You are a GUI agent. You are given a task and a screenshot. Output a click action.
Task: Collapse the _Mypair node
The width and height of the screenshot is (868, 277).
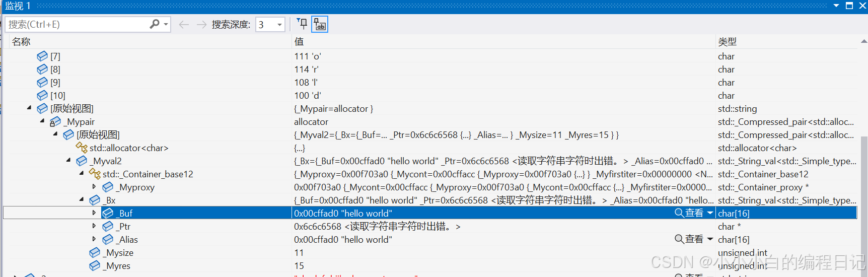point(42,121)
